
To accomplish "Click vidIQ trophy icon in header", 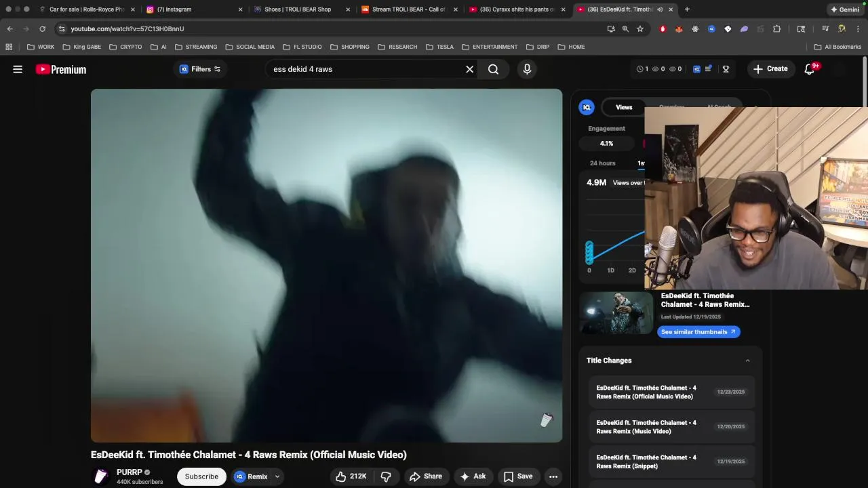I will click(x=726, y=69).
